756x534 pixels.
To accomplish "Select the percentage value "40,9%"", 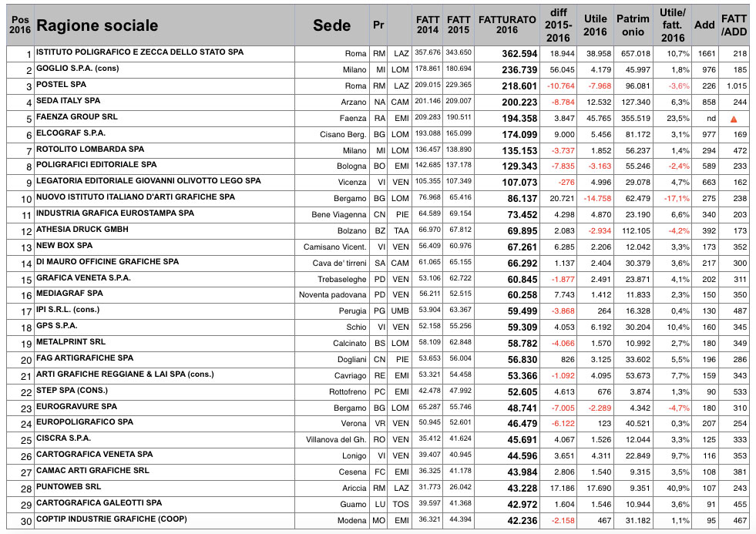I will [x=678, y=489].
